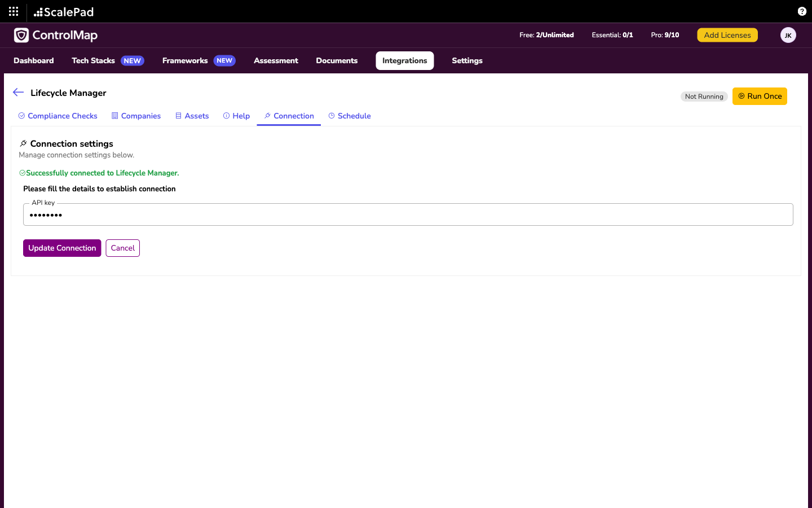This screenshot has width=812, height=508.
Task: Click Update Connection
Action: pyautogui.click(x=62, y=248)
